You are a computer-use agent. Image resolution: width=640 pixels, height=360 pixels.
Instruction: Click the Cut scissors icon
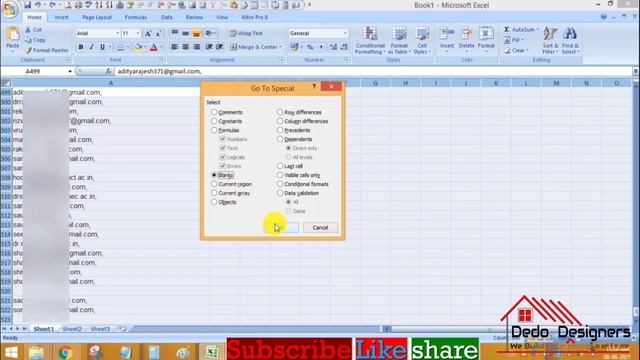[x=28, y=30]
